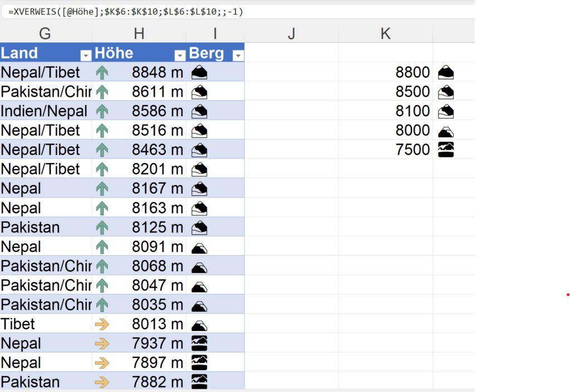Select the cell with 8100 threshold value
Viewport: 570px width, 392px height.
[x=412, y=111]
